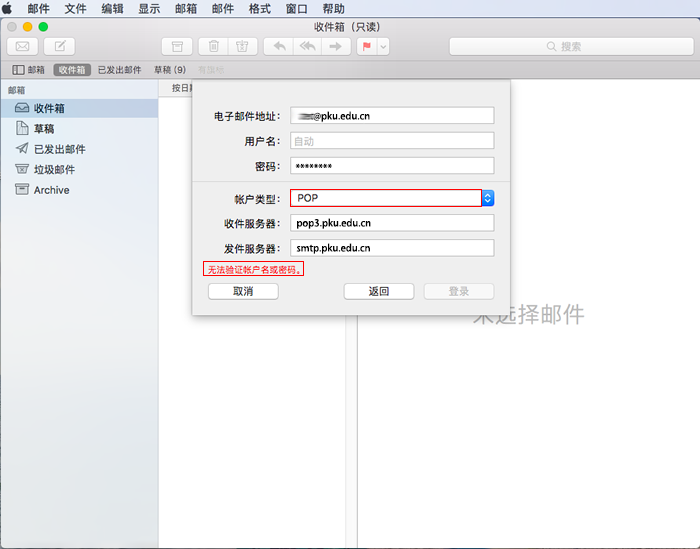Click the red flag toolbar icon
The width and height of the screenshot is (700, 549).
(x=366, y=46)
